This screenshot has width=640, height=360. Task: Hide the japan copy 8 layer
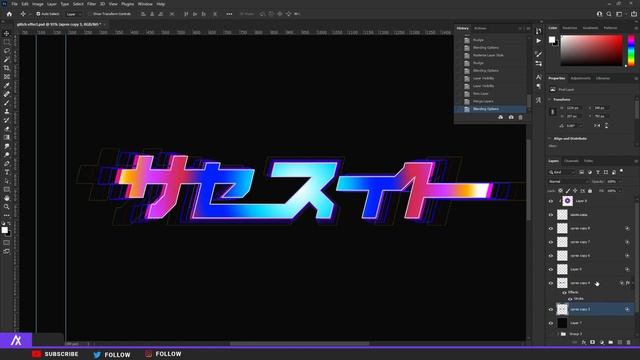pyautogui.click(x=551, y=229)
